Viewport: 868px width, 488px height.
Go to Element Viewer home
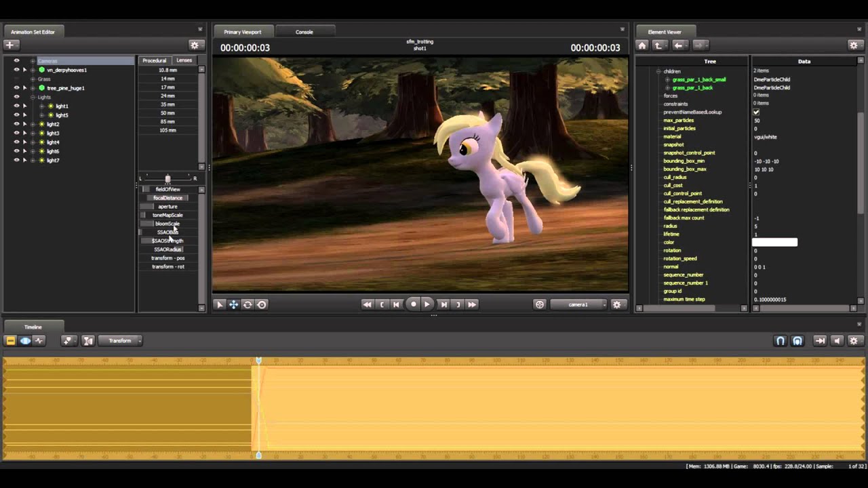click(x=642, y=45)
